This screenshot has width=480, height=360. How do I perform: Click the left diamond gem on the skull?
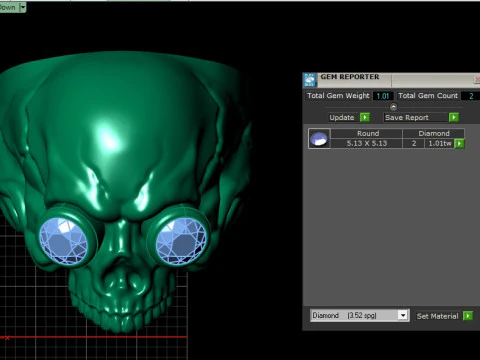(x=63, y=242)
